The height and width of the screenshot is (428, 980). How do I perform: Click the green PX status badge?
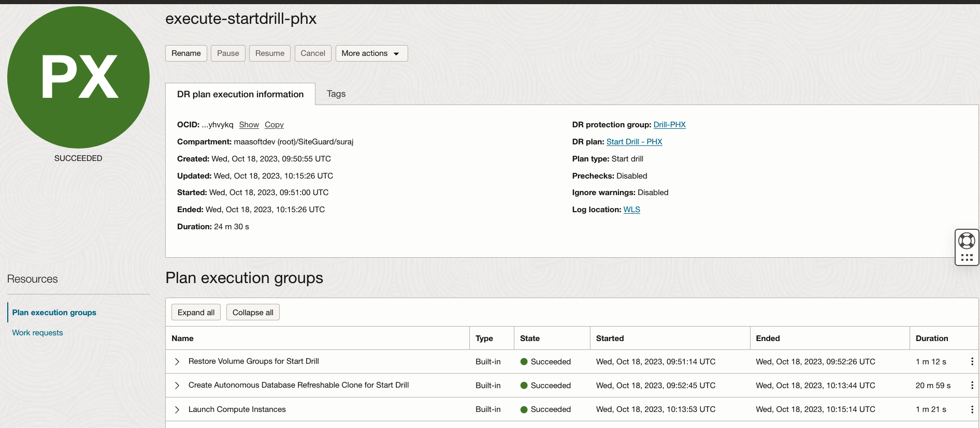click(x=79, y=78)
